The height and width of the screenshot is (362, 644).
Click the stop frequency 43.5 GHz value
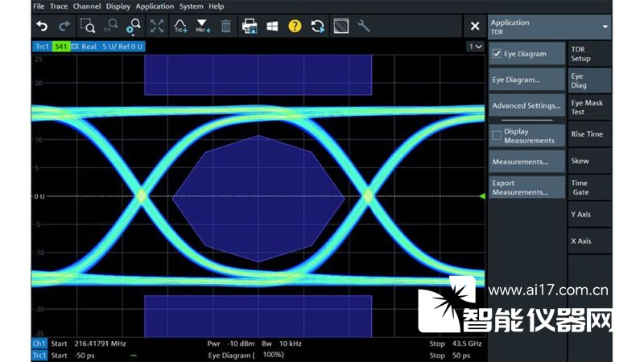click(x=467, y=343)
